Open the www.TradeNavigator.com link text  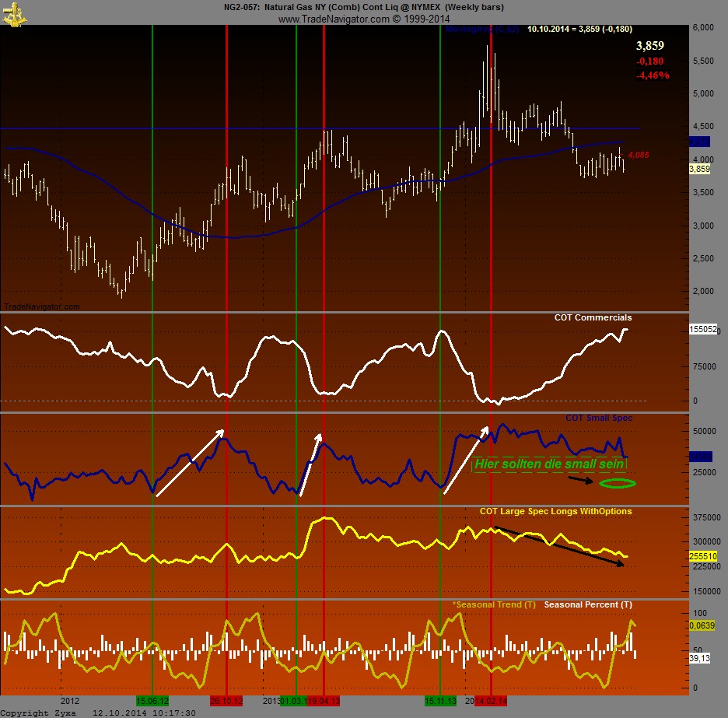(x=334, y=19)
